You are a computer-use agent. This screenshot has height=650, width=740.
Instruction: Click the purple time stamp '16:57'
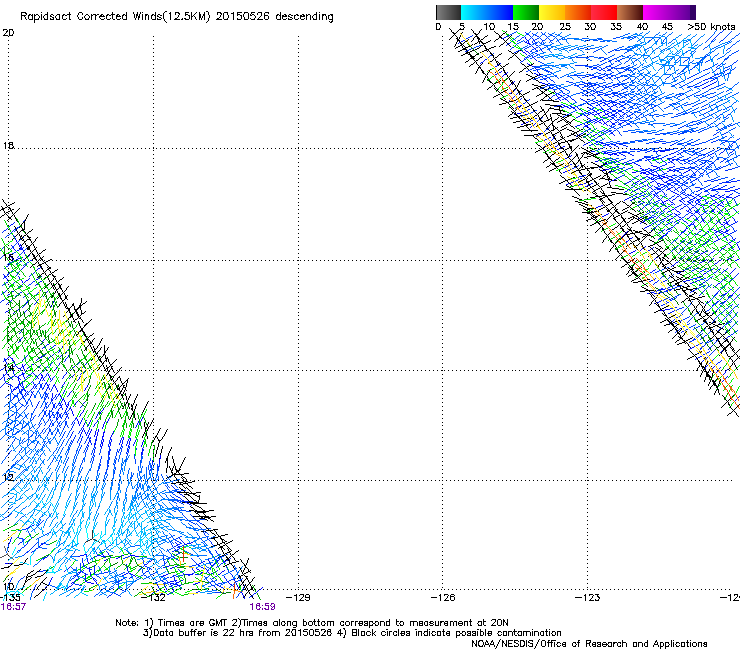tap(13, 607)
